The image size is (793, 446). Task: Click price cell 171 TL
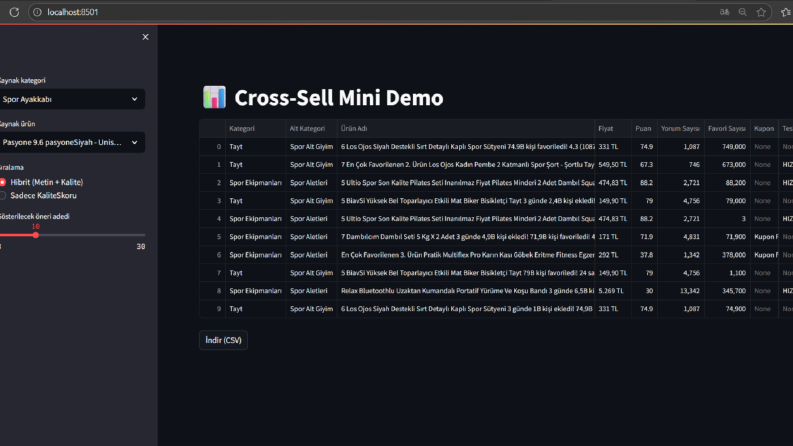[613, 237]
